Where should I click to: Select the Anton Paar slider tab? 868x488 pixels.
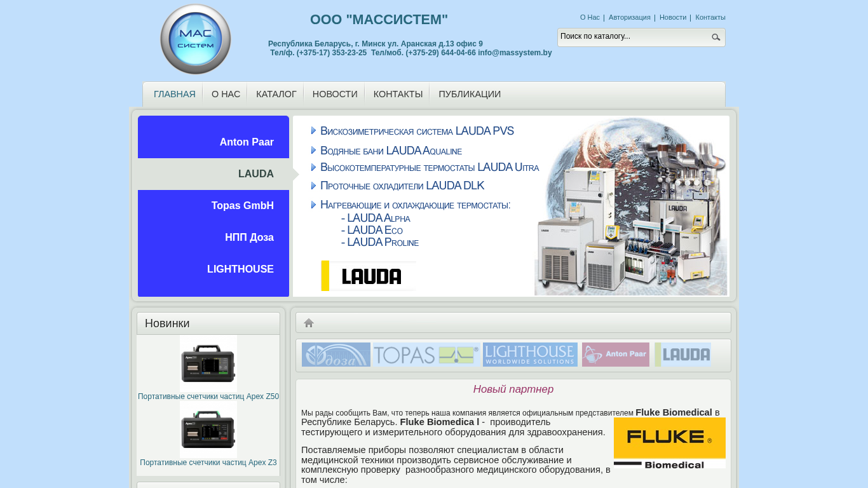(214, 142)
